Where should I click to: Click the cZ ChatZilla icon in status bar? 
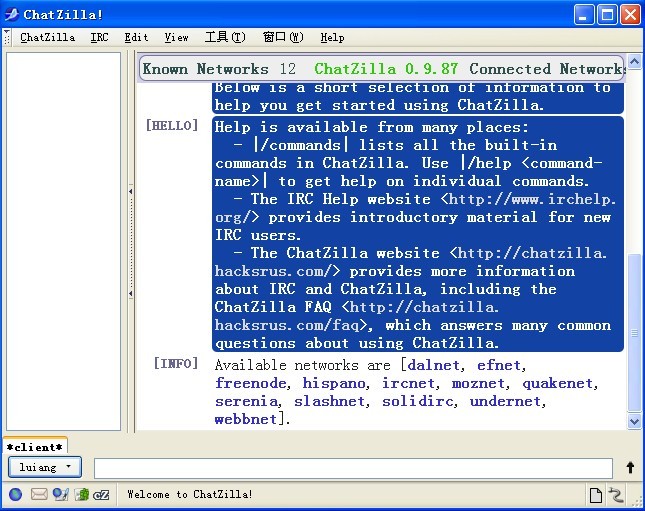point(101,495)
